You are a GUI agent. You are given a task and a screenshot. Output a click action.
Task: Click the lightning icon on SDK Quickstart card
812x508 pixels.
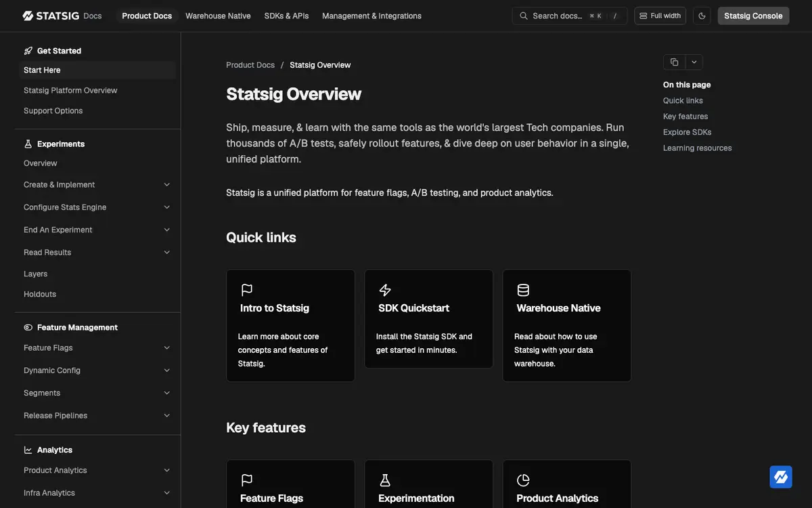pos(385,290)
